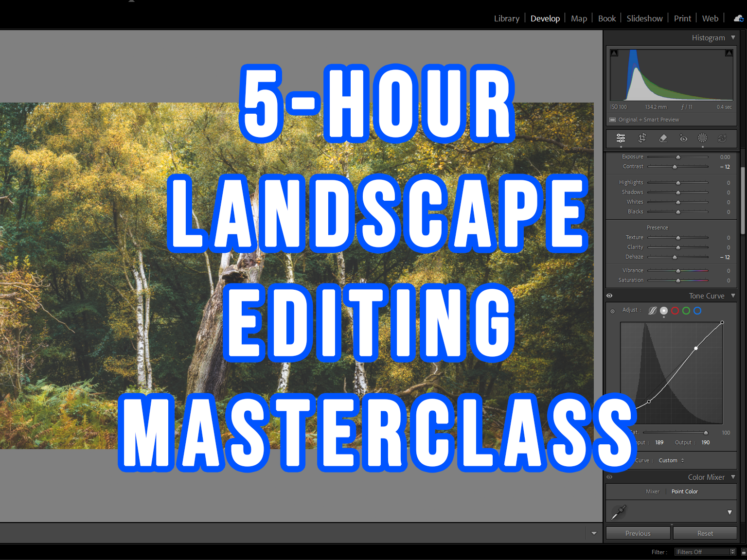The image size is (747, 560).
Task: Click the Reset button
Action: click(x=705, y=533)
